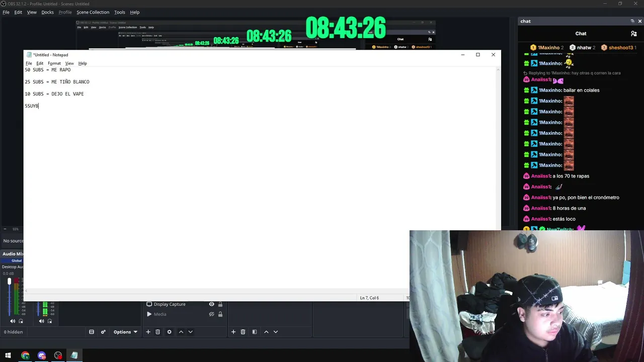The width and height of the screenshot is (644, 362).
Task: Open the OBS Docks menu
Action: click(x=47, y=12)
